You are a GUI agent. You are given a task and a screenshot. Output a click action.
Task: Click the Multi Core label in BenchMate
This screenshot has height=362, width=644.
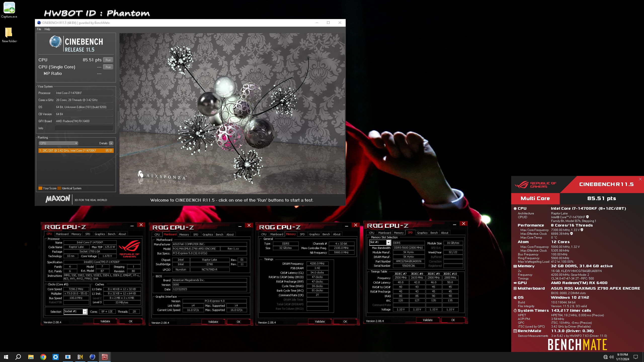[535, 199]
